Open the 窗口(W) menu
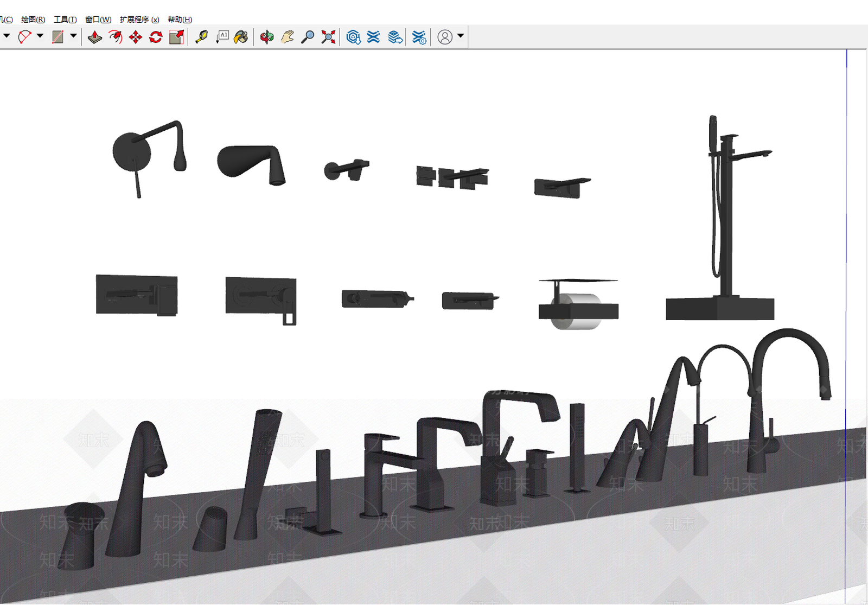This screenshot has height=605, width=868. [98, 20]
